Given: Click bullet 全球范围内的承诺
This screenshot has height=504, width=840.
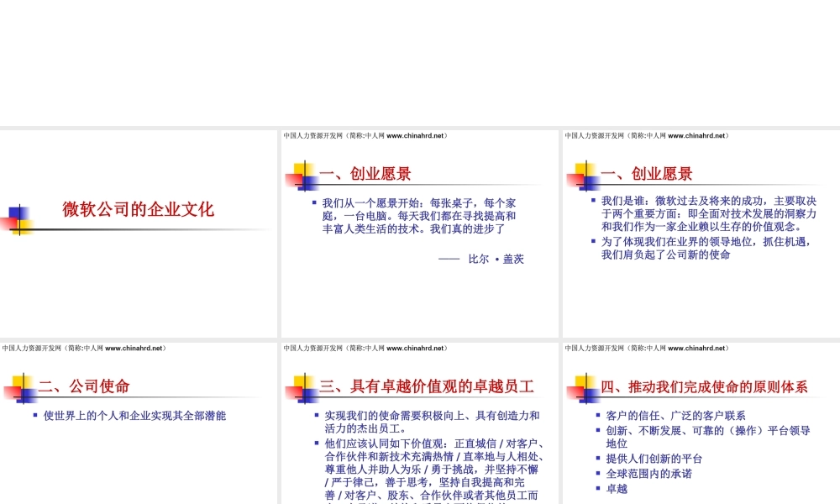Looking at the screenshot, I should point(648,474).
